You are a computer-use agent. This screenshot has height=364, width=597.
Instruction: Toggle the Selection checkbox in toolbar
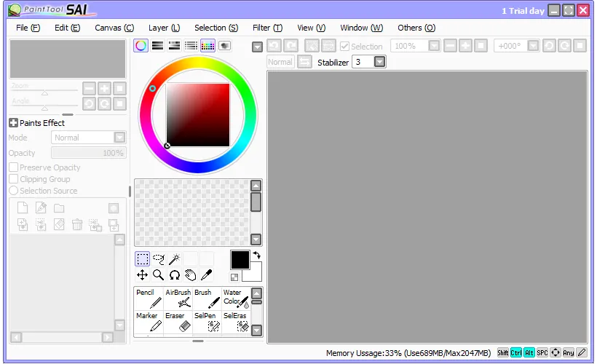(344, 46)
